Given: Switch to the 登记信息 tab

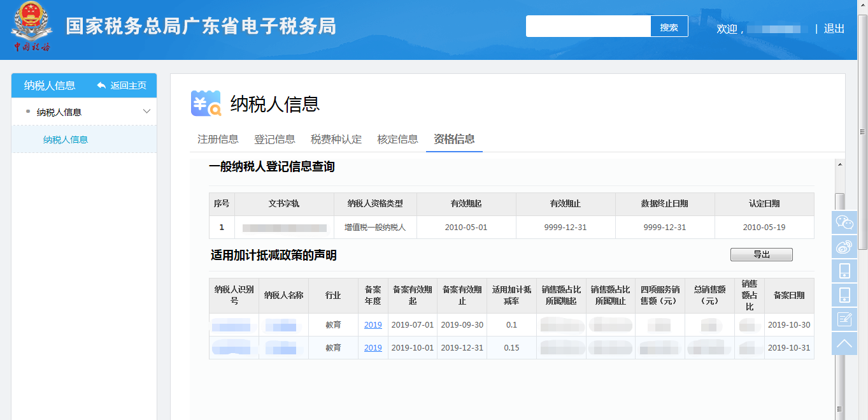Looking at the screenshot, I should pyautogui.click(x=274, y=139).
